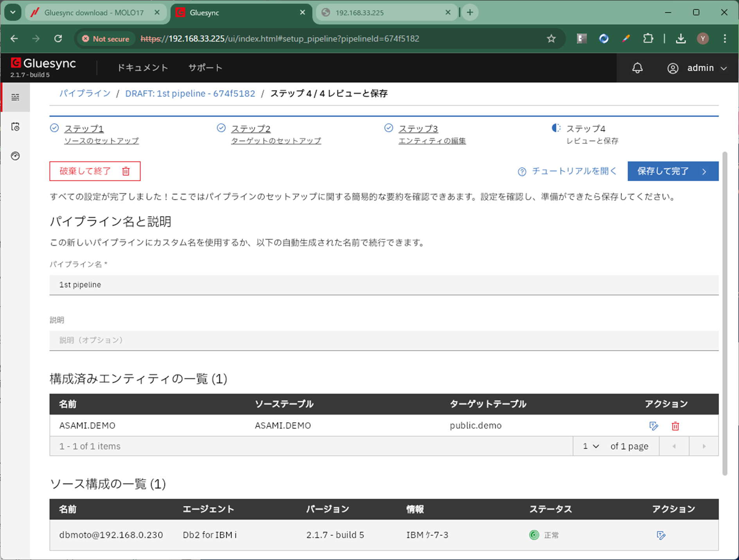The height and width of the screenshot is (560, 739).
Task: Open the ドキュメント menu item
Action: coord(142,68)
